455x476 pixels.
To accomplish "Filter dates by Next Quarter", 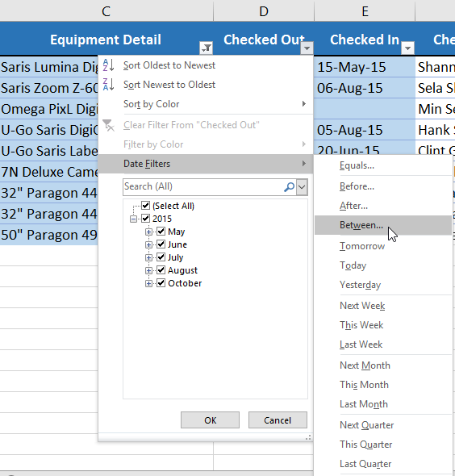I will pyautogui.click(x=383, y=425).
